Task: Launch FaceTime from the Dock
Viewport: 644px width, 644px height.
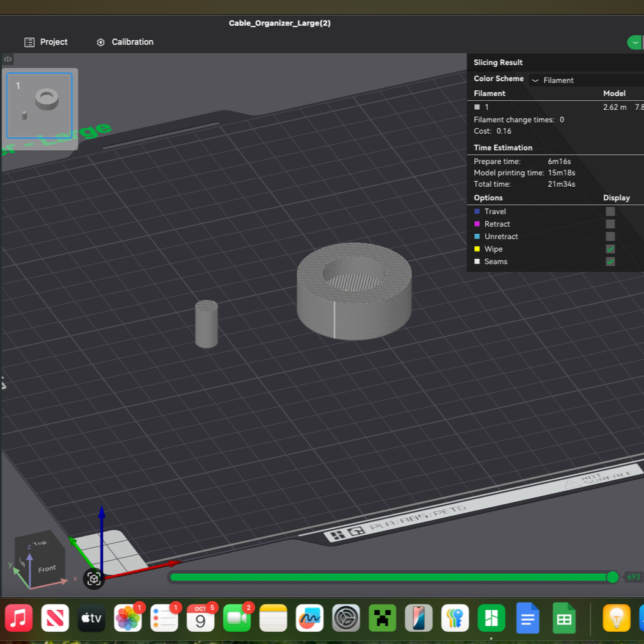Action: click(x=237, y=618)
